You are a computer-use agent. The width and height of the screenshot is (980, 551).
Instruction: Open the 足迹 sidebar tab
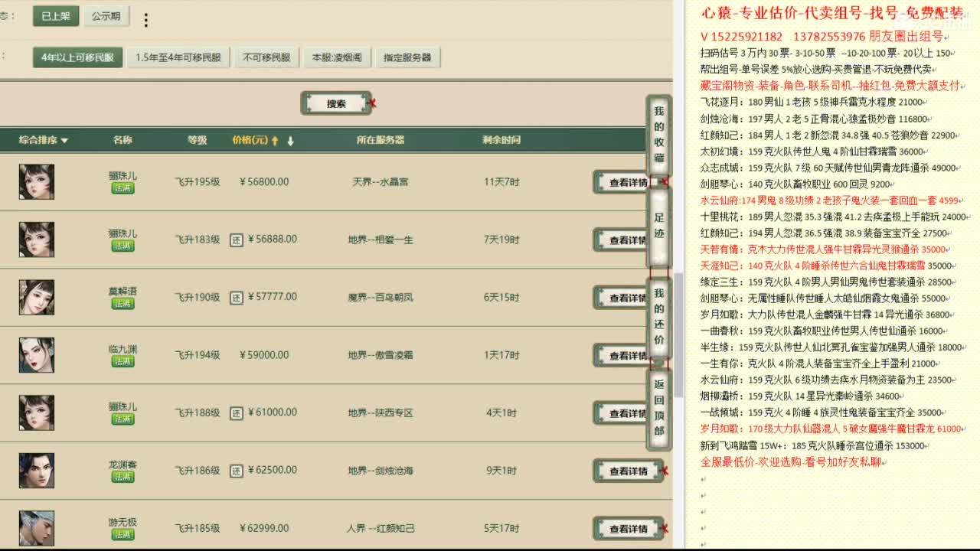(x=658, y=225)
